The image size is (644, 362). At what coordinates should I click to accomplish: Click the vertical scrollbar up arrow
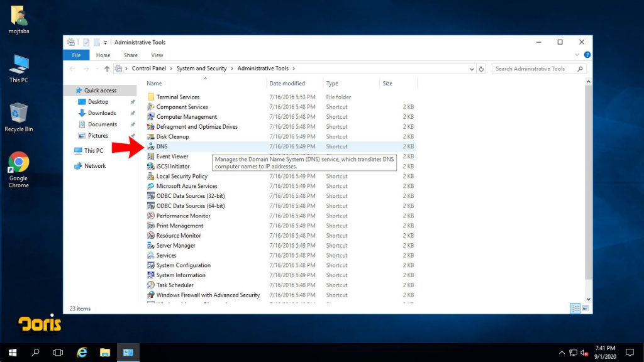point(589,82)
